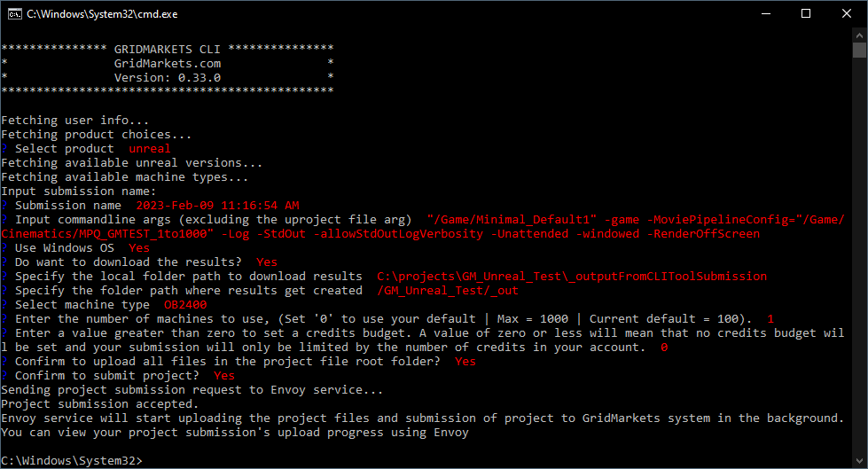Click the /GM_Unreal_Test/_out path text

(448, 291)
